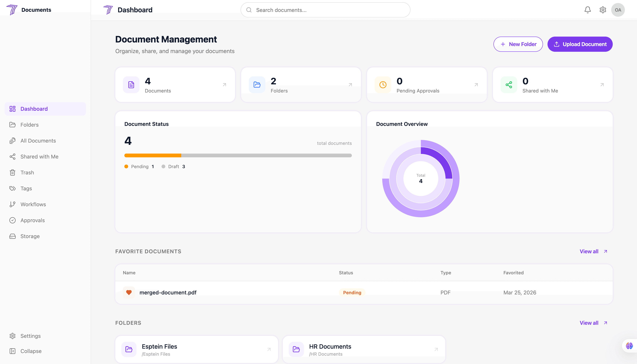The height and width of the screenshot is (364, 637).
Task: Click the Esptein Files folder icon
Action: (x=129, y=349)
